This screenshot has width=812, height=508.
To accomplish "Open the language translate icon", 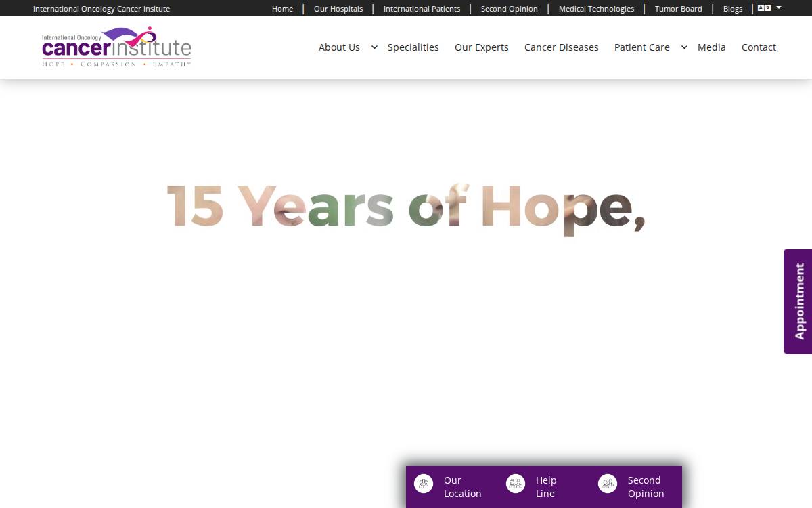I will [764, 8].
